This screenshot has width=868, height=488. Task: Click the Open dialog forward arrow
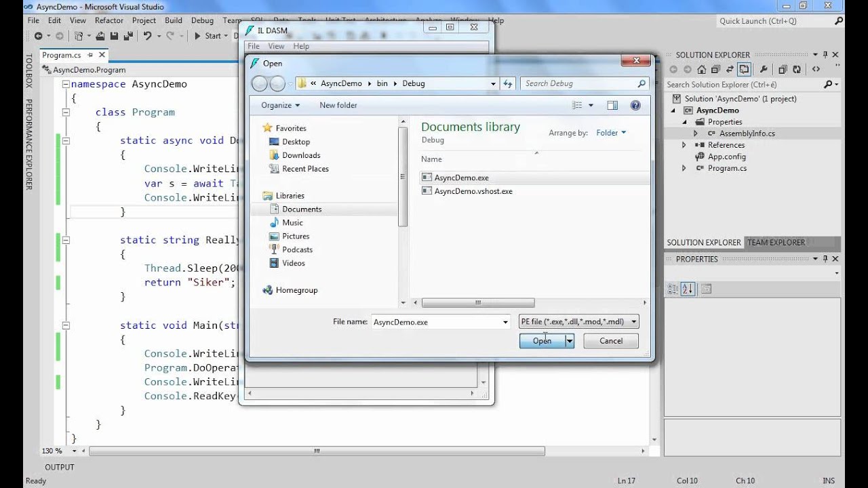tap(277, 83)
